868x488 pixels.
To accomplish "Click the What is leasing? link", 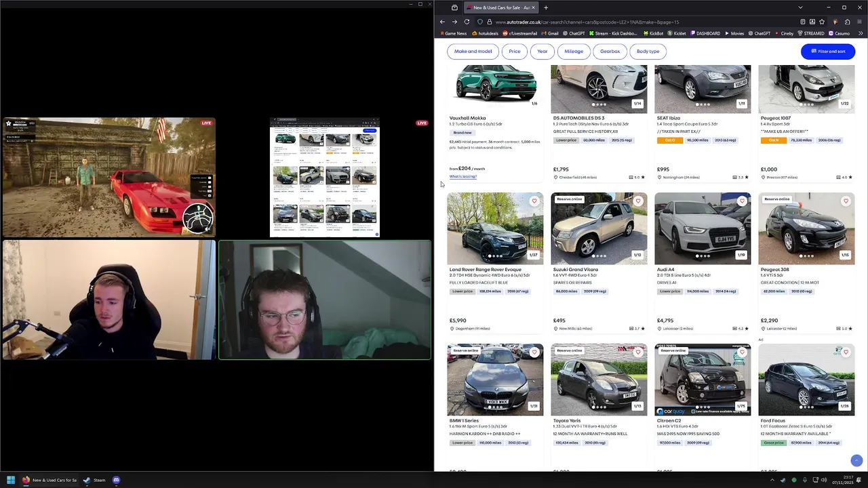I will [463, 177].
